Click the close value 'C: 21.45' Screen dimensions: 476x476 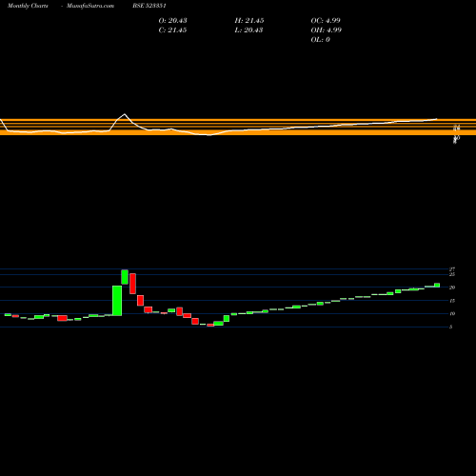coord(172,30)
